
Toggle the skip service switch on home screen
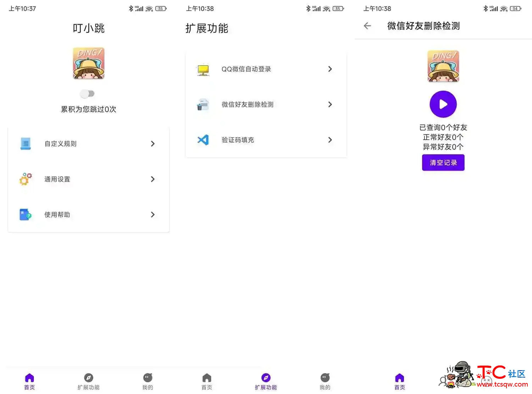point(87,94)
